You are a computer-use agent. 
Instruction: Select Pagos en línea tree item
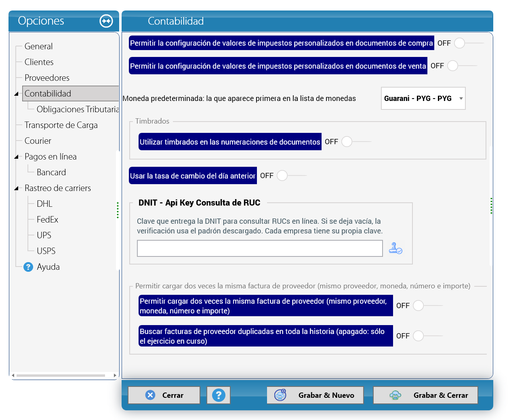(50, 157)
